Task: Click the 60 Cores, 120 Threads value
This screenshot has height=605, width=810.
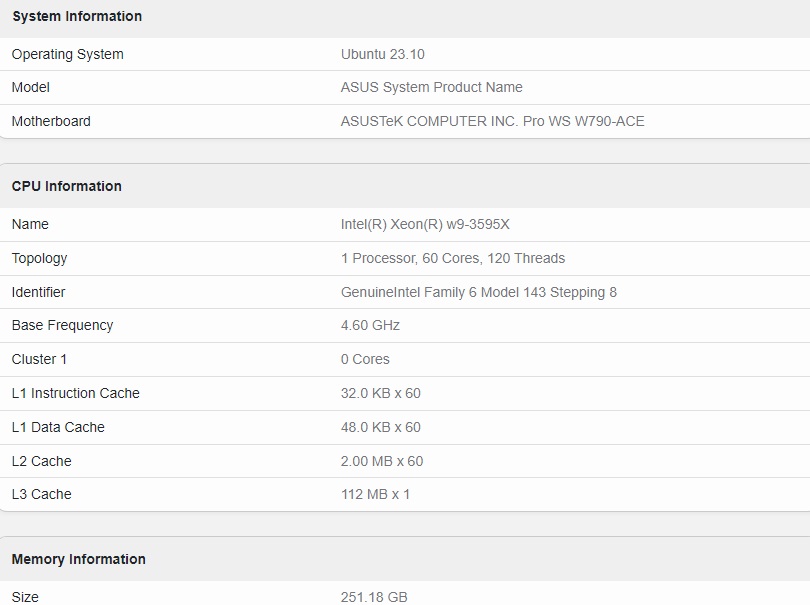Action: [493, 258]
